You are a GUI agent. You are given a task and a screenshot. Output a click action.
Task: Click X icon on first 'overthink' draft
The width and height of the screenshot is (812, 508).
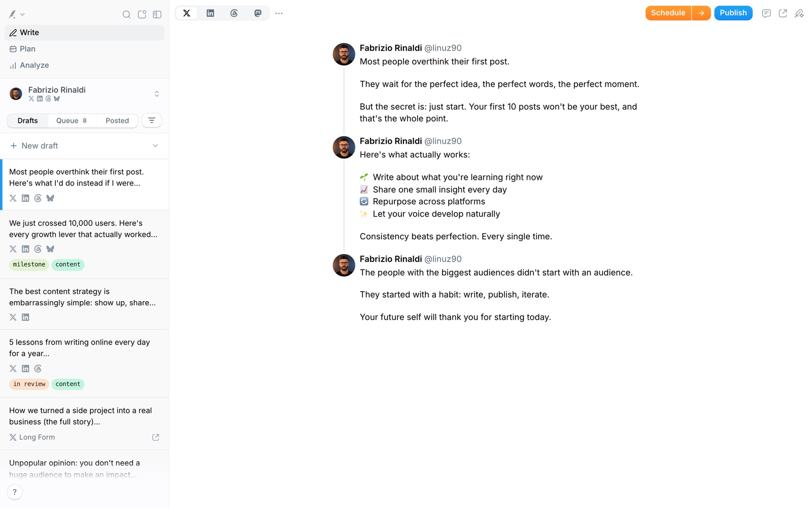tap(13, 198)
